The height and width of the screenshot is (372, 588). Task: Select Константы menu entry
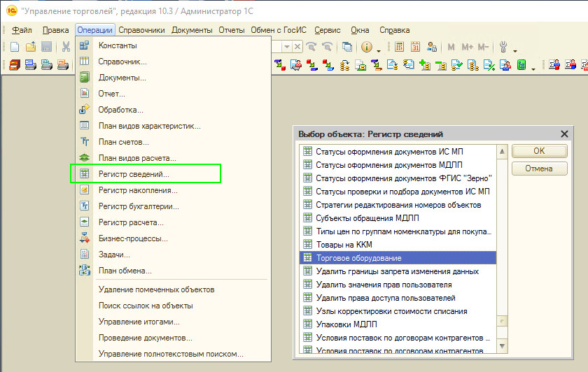tap(118, 45)
